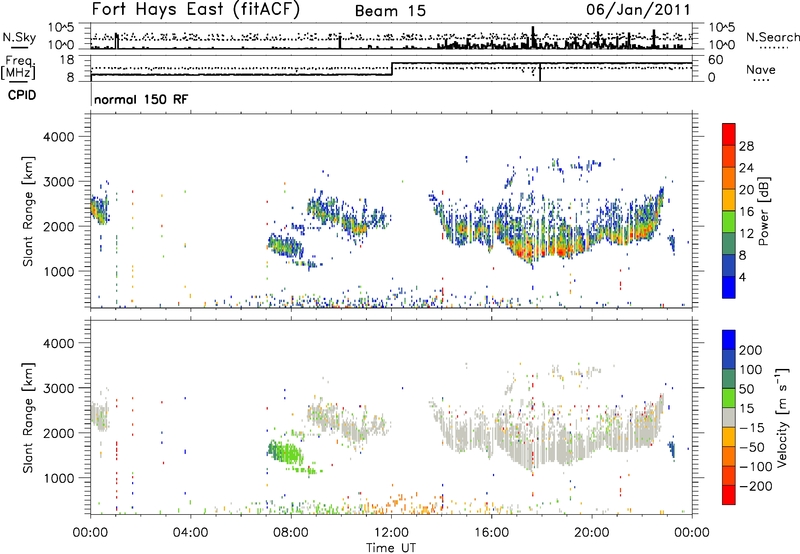
Task: Click the '18' frequency scale value
Action: tap(67, 60)
